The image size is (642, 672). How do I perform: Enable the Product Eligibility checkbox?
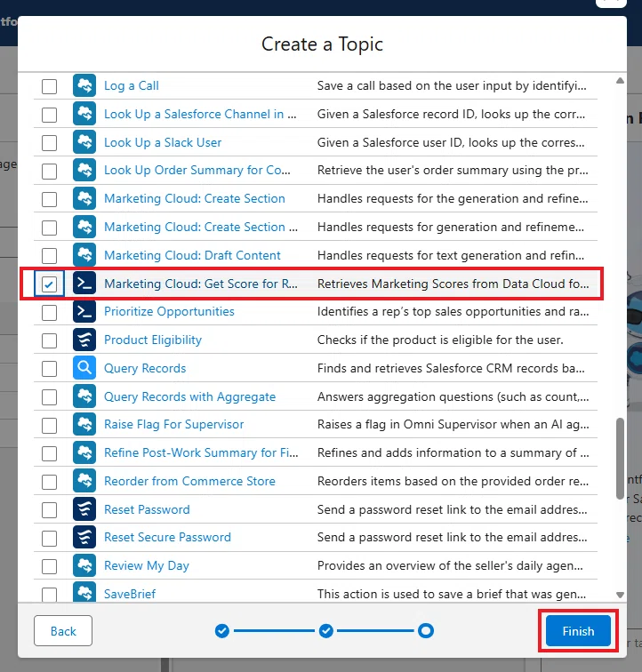pyautogui.click(x=49, y=340)
